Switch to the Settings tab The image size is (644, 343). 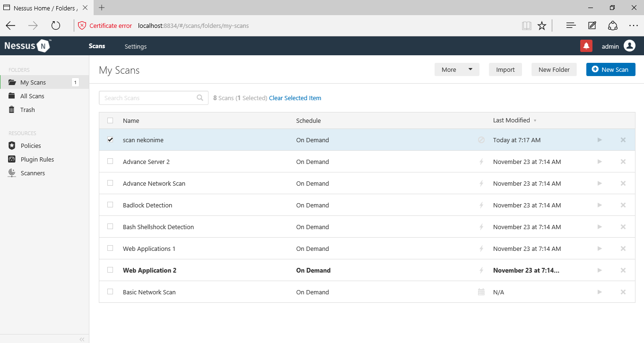click(136, 46)
